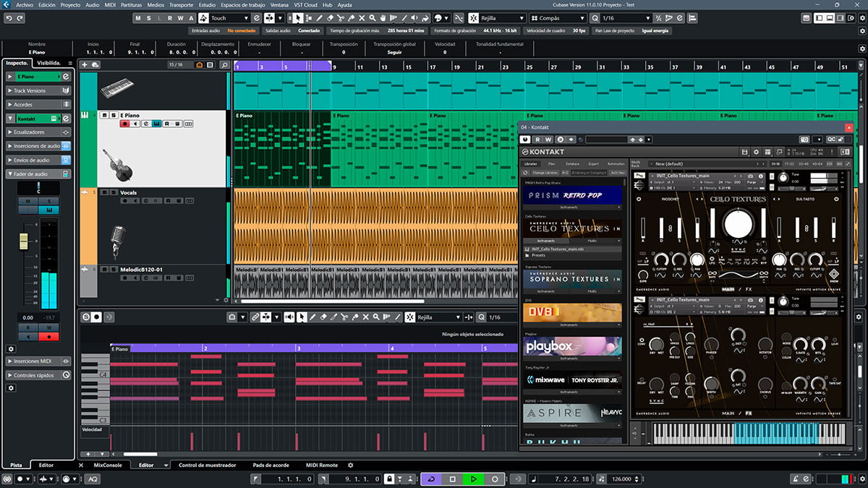
Task: Switch to the MixConsole lower zone tab
Action: [108, 466]
